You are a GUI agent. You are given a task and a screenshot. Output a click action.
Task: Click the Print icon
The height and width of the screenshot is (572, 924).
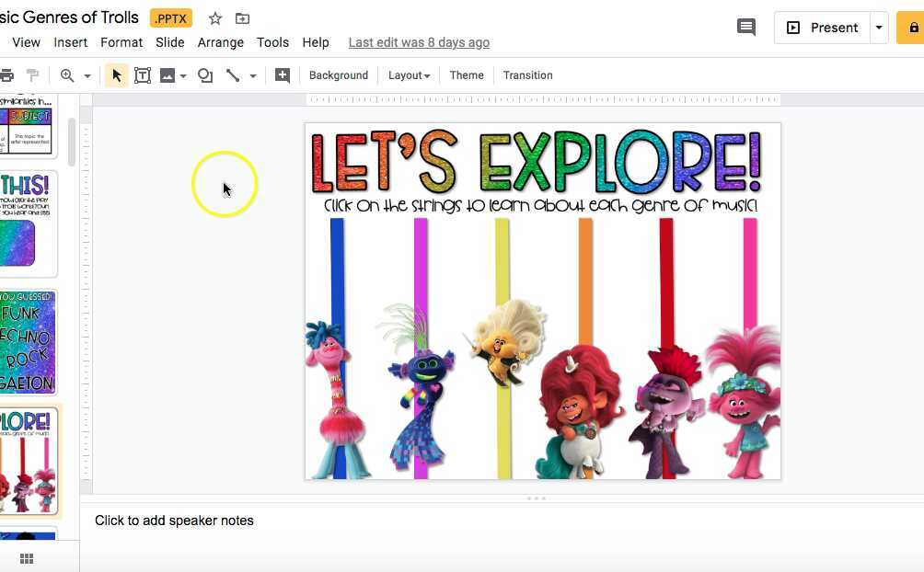pos(7,75)
